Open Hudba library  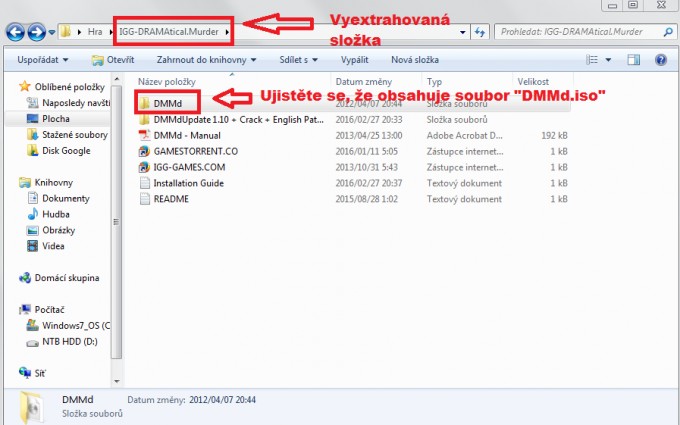[x=56, y=214]
